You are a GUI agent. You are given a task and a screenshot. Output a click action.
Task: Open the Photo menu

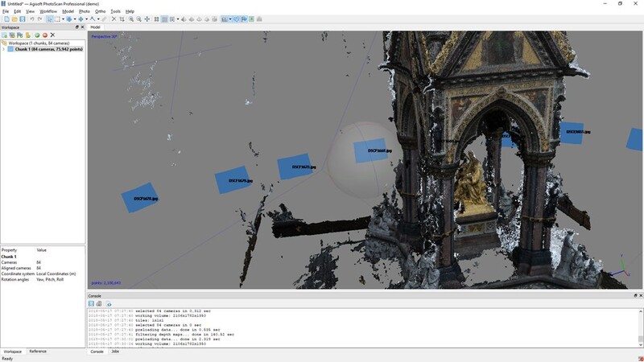click(x=85, y=11)
